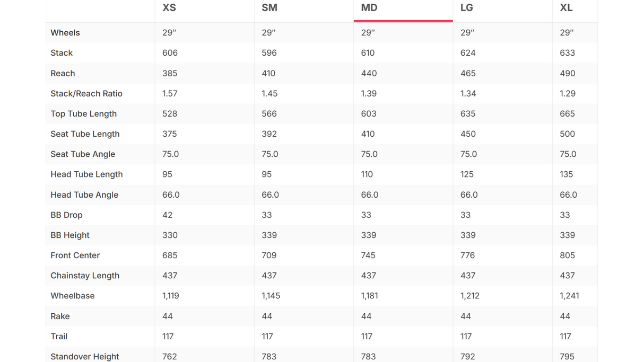644x362 pixels.
Task: Click the Wheelbase row label
Action: pos(73,296)
